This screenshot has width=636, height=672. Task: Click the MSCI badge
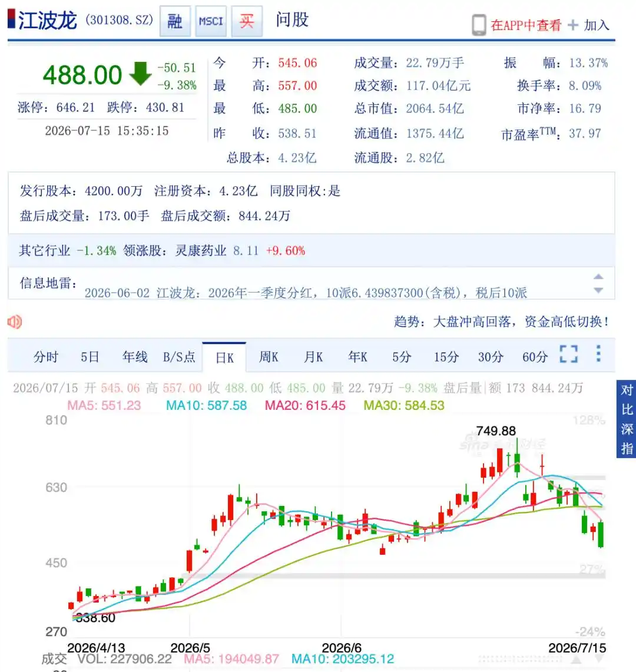(x=211, y=21)
